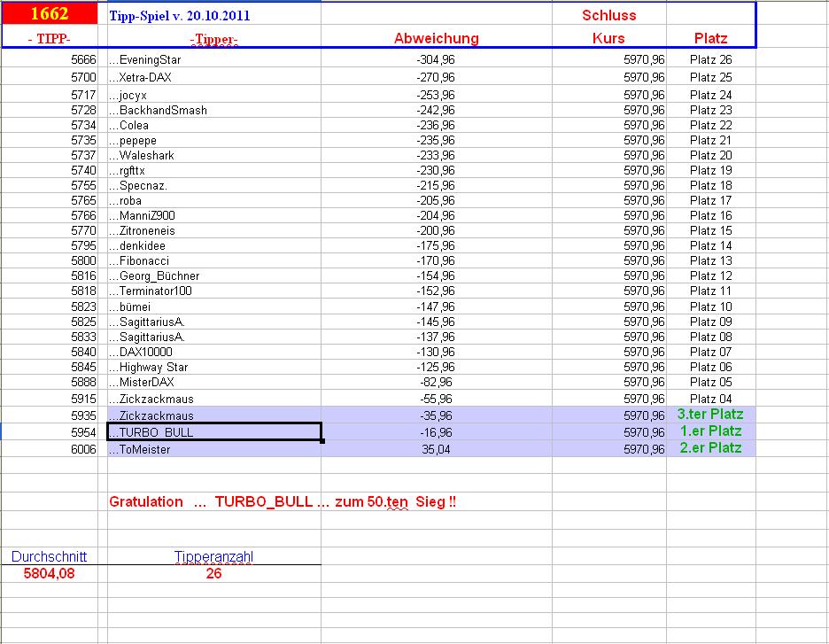Image resolution: width=829 pixels, height=644 pixels.
Task: Click the 'Durchschnitt' label cell
Action: click(50, 556)
